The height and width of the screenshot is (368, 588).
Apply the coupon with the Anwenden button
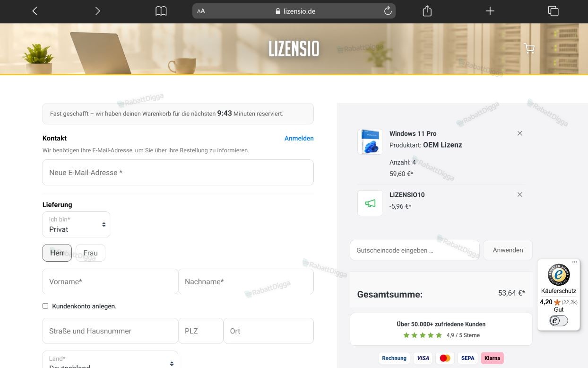click(x=508, y=250)
